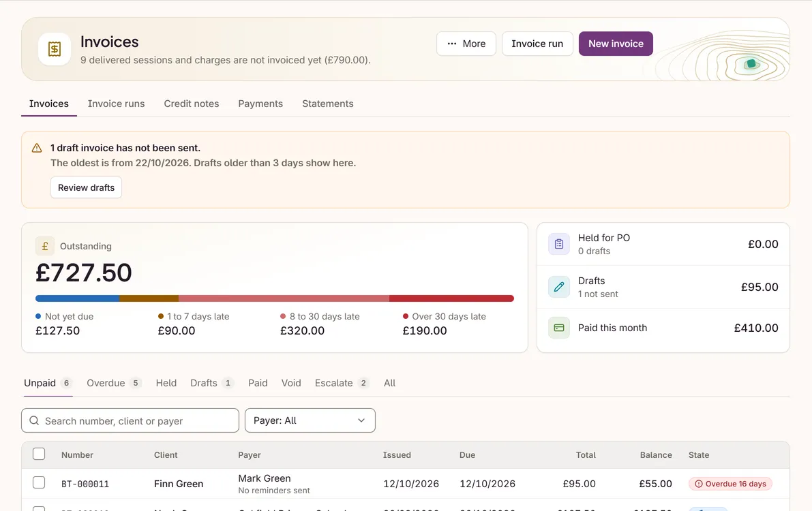Click the £127.50 Not yet due amount
812x511 pixels.
click(x=57, y=331)
